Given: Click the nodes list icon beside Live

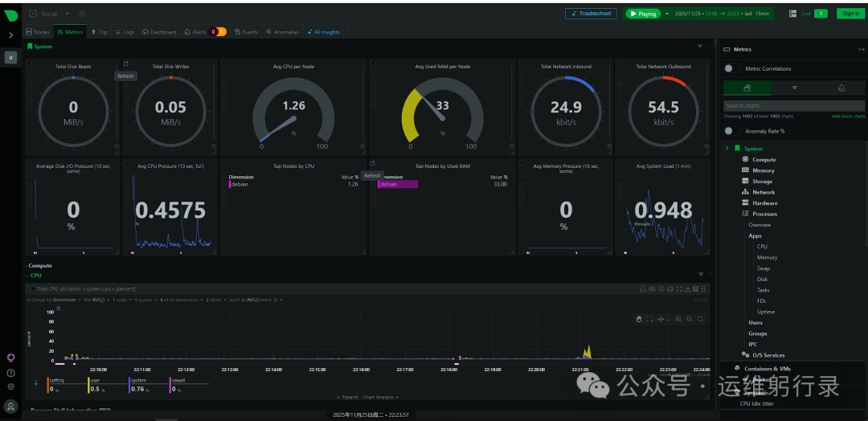Looking at the screenshot, I should click(792, 14).
